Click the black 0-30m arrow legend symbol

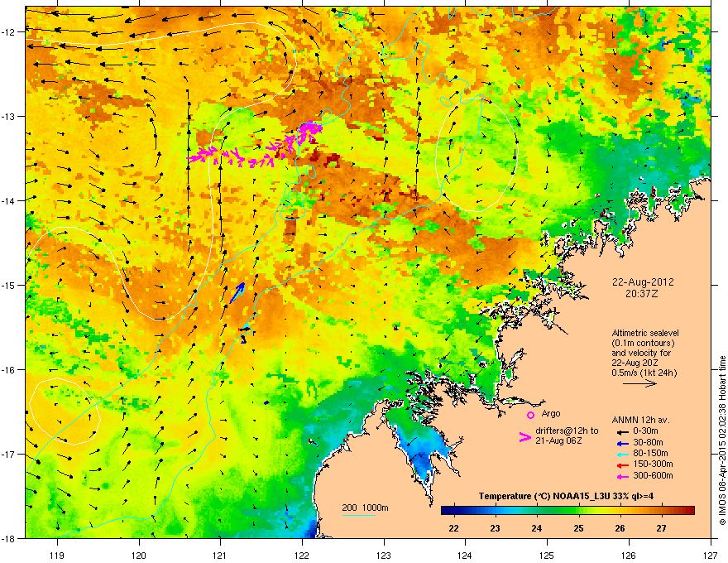pyautogui.click(x=623, y=431)
